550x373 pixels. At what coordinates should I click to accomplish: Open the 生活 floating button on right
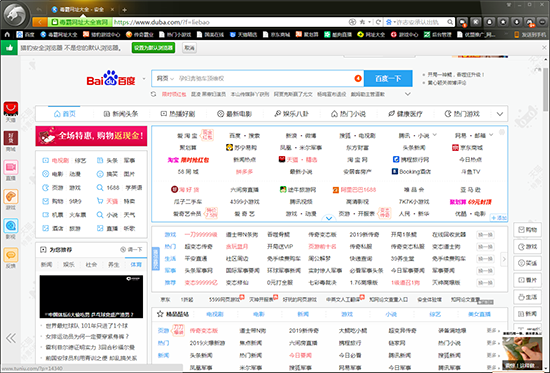click(x=528, y=297)
